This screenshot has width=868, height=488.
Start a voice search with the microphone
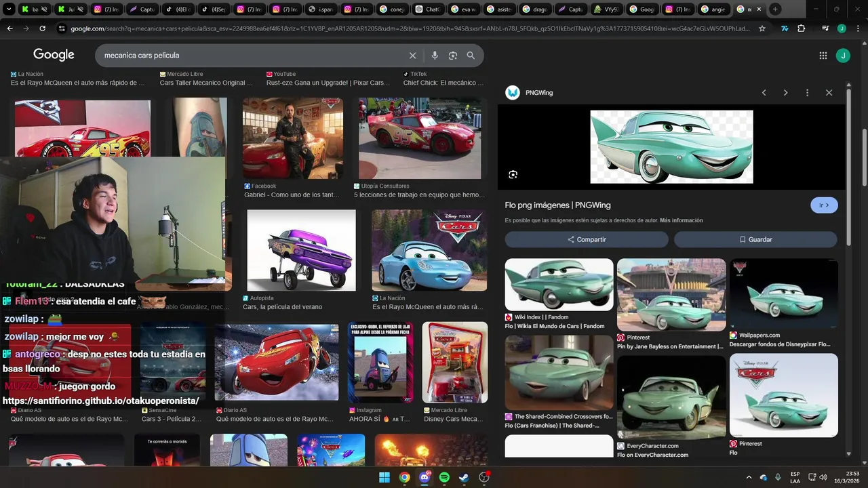coord(435,56)
